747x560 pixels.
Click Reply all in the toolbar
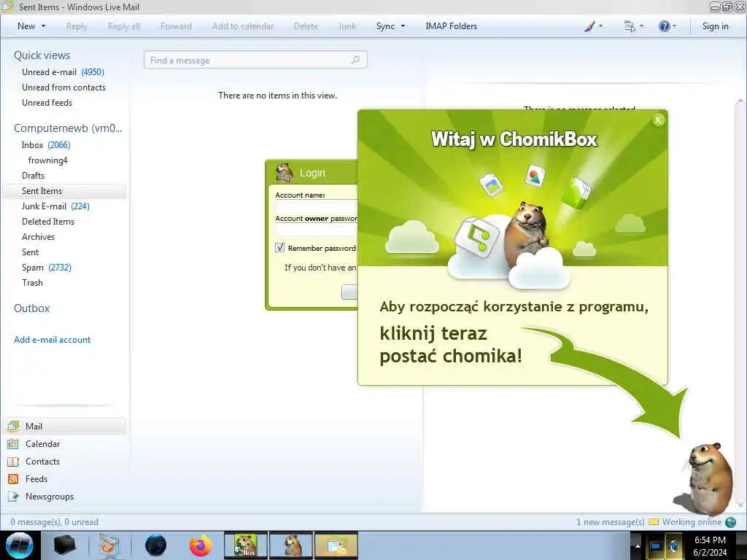[x=124, y=26]
